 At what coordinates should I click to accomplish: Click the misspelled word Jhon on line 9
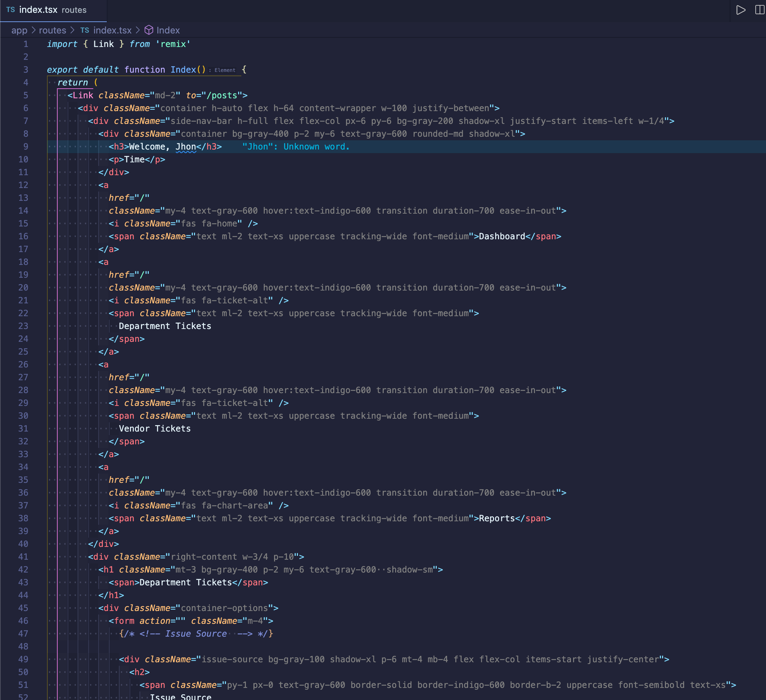pos(186,147)
